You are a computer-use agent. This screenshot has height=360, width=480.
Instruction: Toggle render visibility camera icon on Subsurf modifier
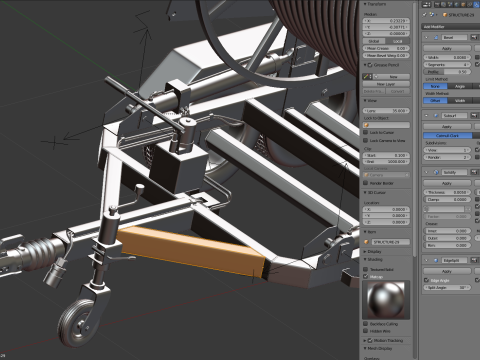point(474,116)
